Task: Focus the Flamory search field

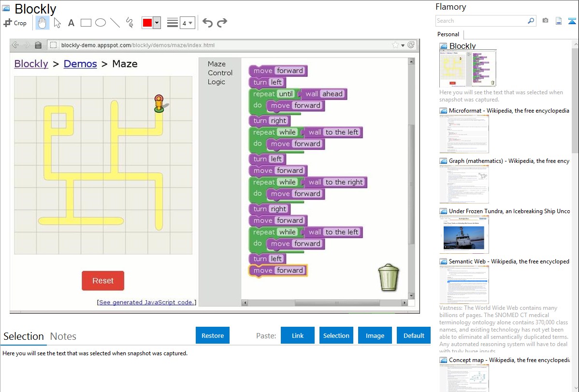Action: 481,21
